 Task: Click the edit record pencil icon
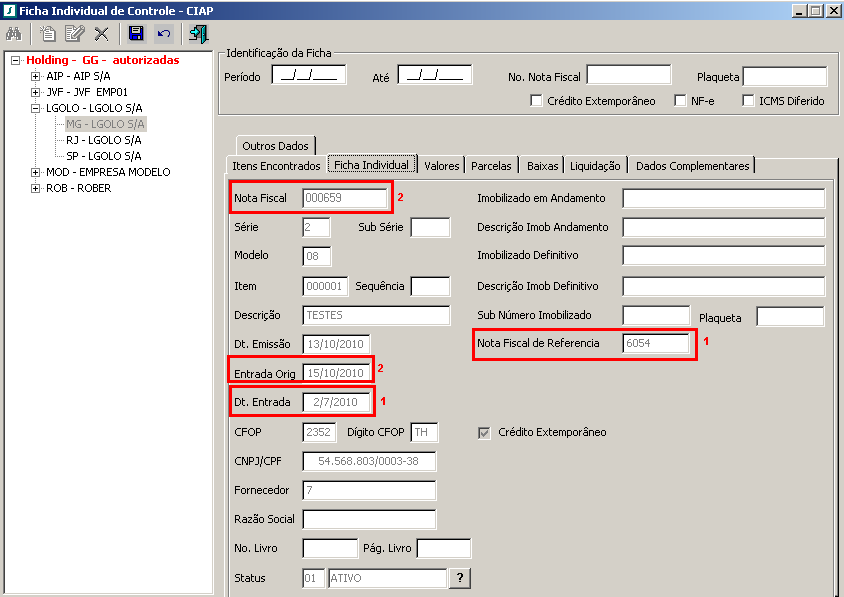click(x=74, y=34)
